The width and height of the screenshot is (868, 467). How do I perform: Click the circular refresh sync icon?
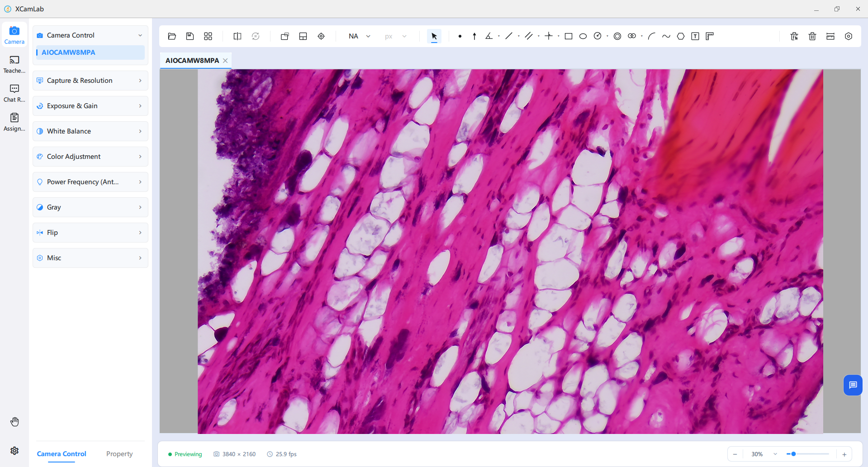[256, 36]
